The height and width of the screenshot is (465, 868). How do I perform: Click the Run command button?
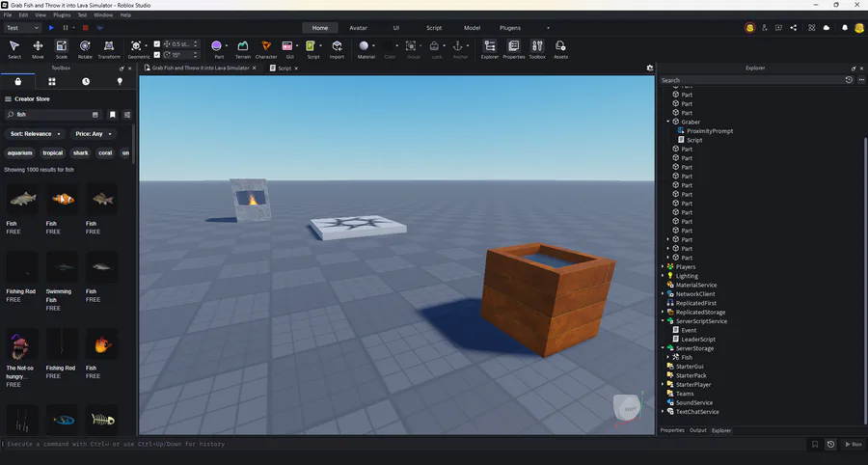(854, 444)
